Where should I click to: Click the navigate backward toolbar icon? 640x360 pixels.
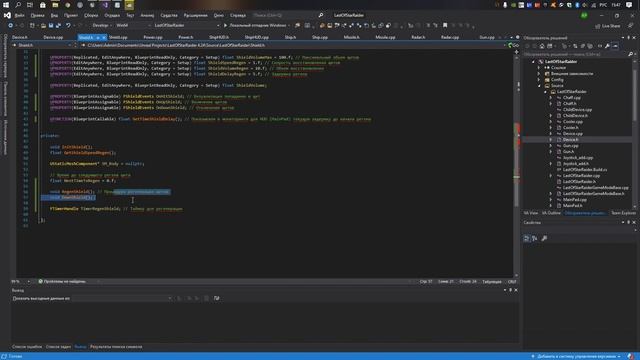[x=10, y=25]
